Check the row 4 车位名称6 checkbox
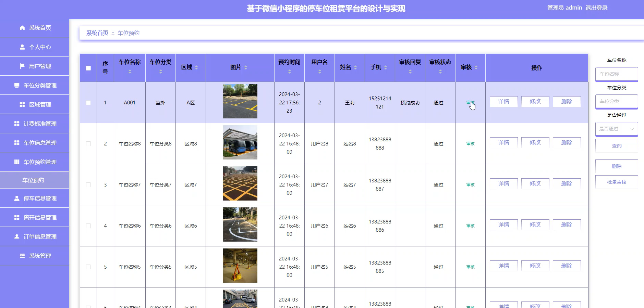Viewport: 644px width, 308px height. [88, 226]
